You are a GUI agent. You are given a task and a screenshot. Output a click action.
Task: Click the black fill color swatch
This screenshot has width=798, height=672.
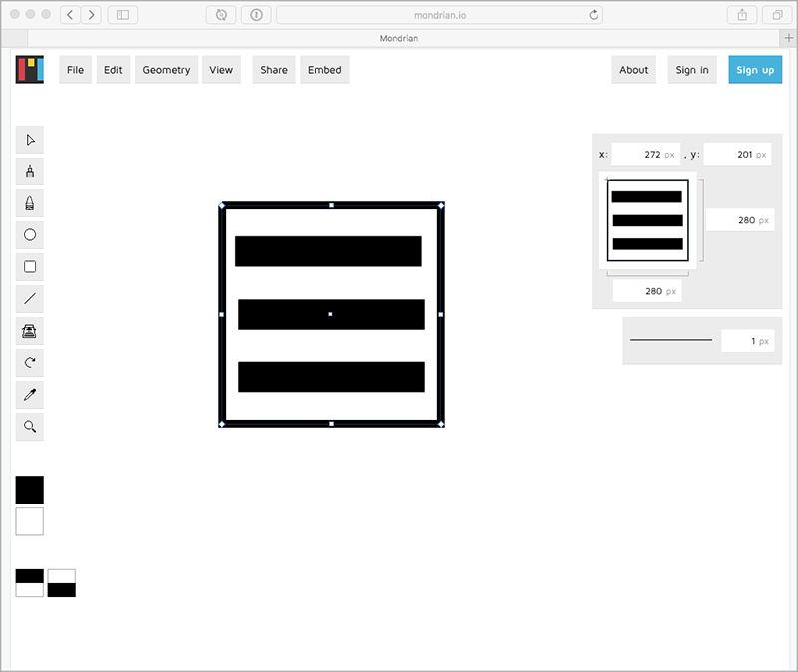pyautogui.click(x=30, y=490)
